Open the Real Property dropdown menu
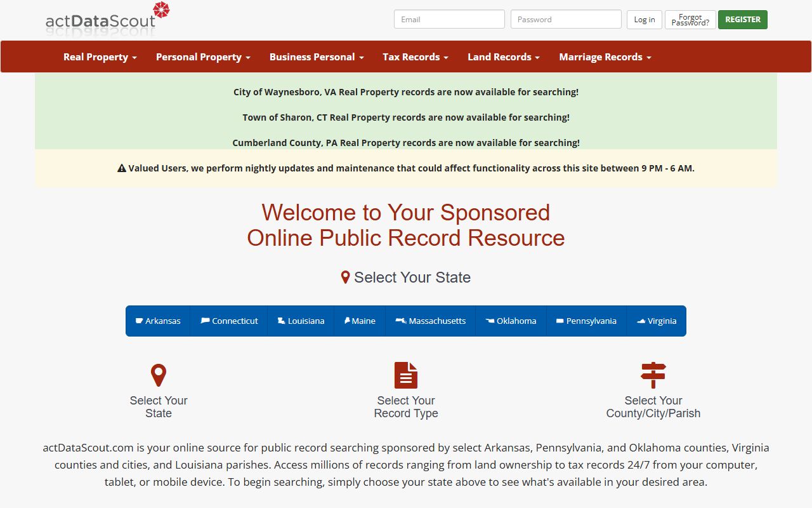 point(100,57)
